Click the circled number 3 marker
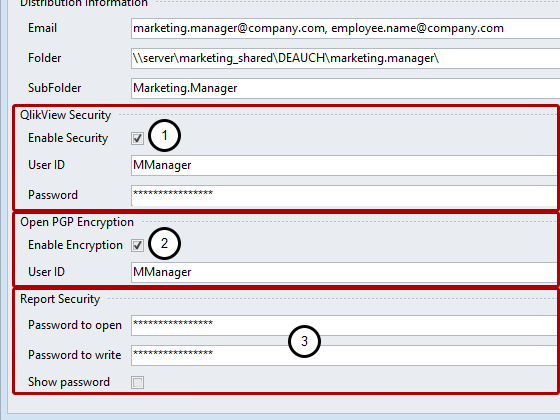Screen dimensions: 560x420 (304, 341)
